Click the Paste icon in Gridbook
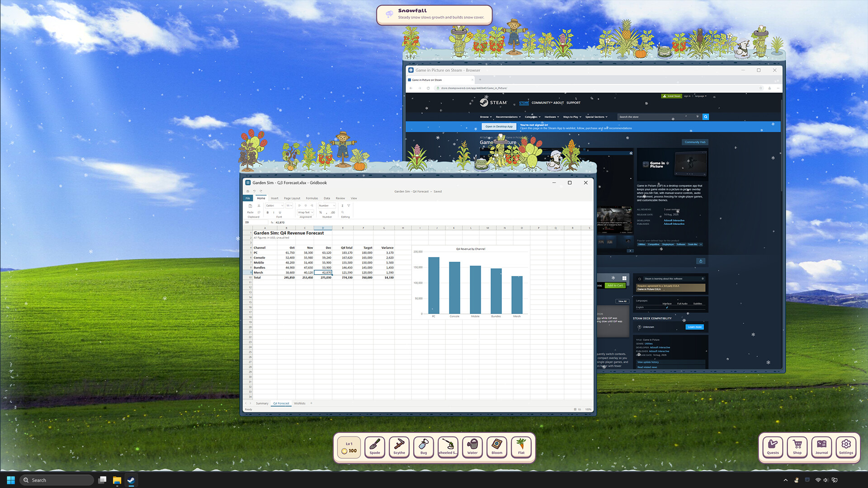Viewport: 868px width, 488px height. pos(250,206)
